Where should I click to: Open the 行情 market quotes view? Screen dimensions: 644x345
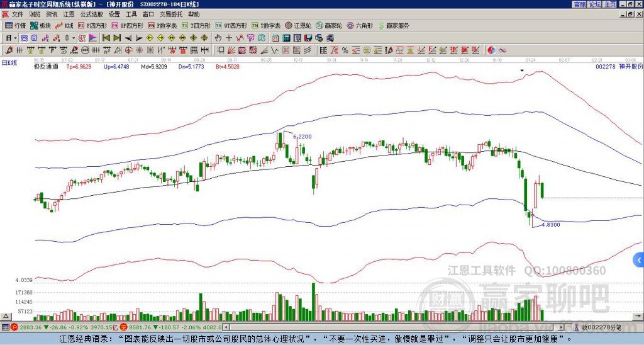click(15, 25)
